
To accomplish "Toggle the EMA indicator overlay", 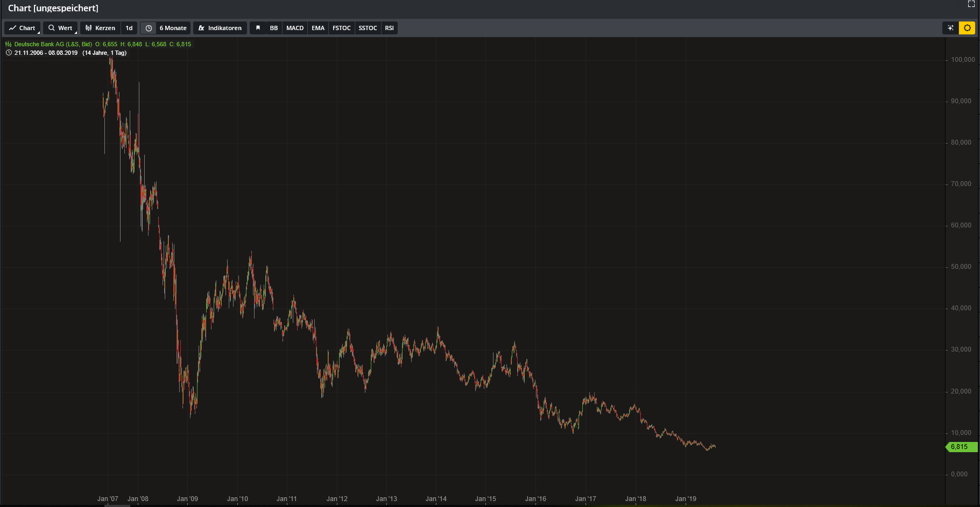I will (318, 28).
